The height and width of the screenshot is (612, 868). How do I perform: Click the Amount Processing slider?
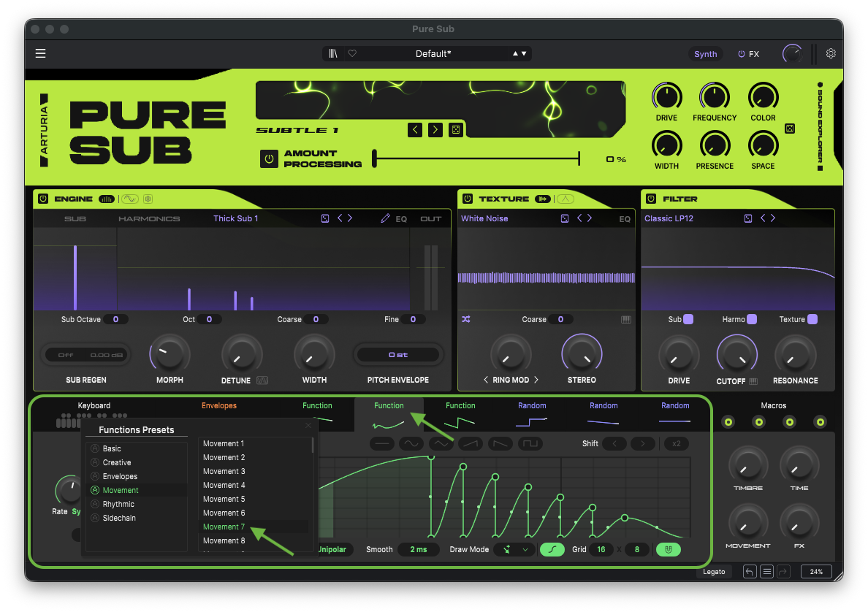pyautogui.click(x=476, y=158)
